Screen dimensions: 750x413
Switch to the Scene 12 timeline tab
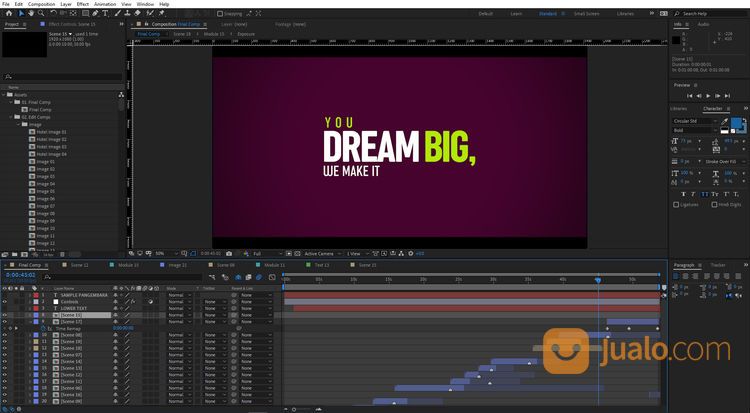pyautogui.click(x=79, y=265)
